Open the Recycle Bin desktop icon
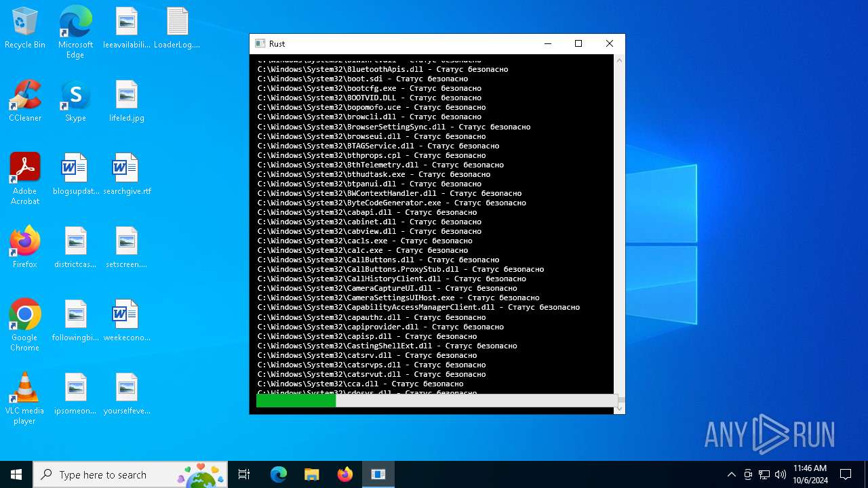The width and height of the screenshot is (868, 488). [x=25, y=28]
